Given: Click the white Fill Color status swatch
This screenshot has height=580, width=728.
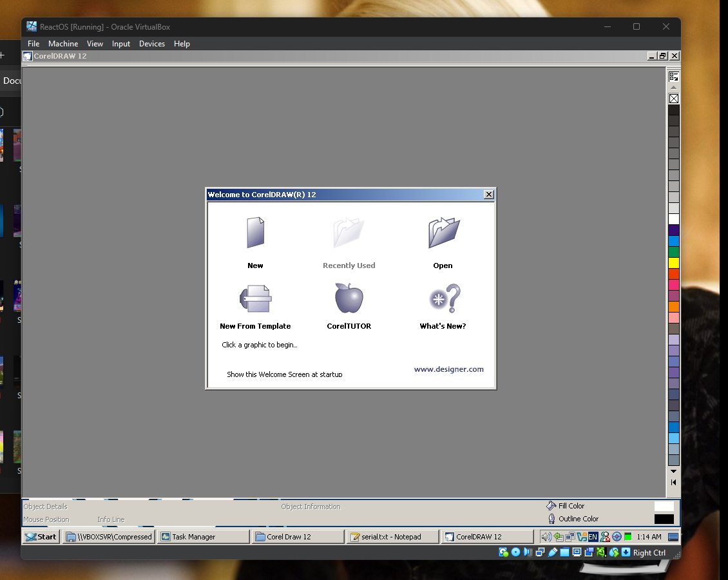Looking at the screenshot, I should point(664,506).
